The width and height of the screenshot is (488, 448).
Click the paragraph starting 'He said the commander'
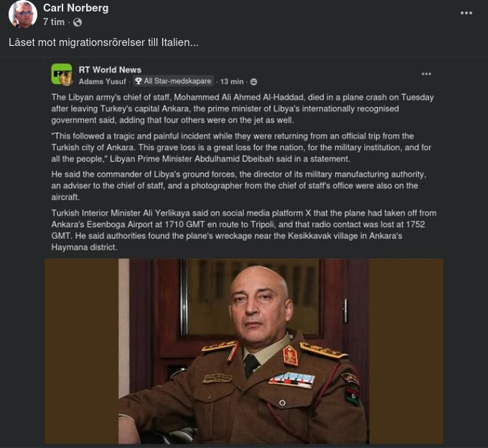pyautogui.click(x=243, y=185)
